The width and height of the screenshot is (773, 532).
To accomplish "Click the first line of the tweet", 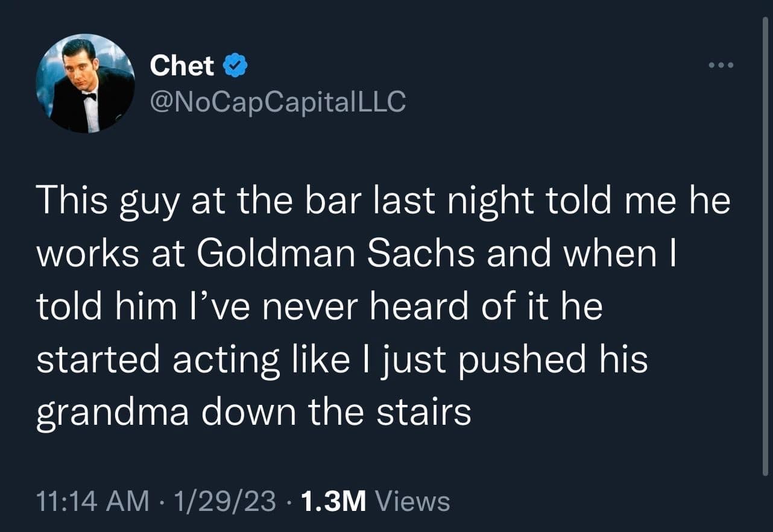I will click(362, 201).
